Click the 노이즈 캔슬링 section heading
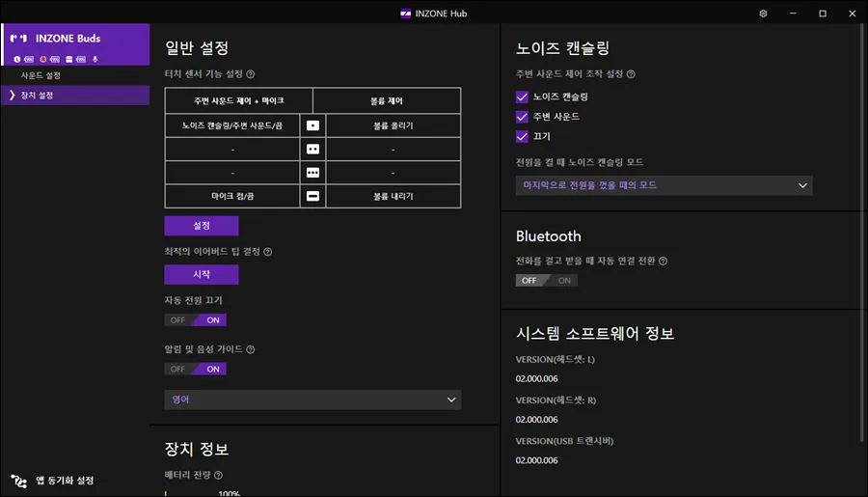 (x=562, y=48)
